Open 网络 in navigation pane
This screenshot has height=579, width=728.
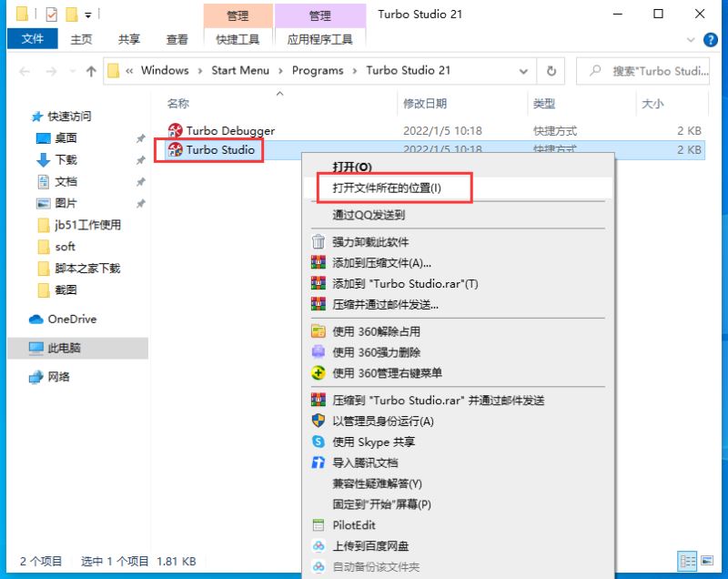pyautogui.click(x=49, y=377)
